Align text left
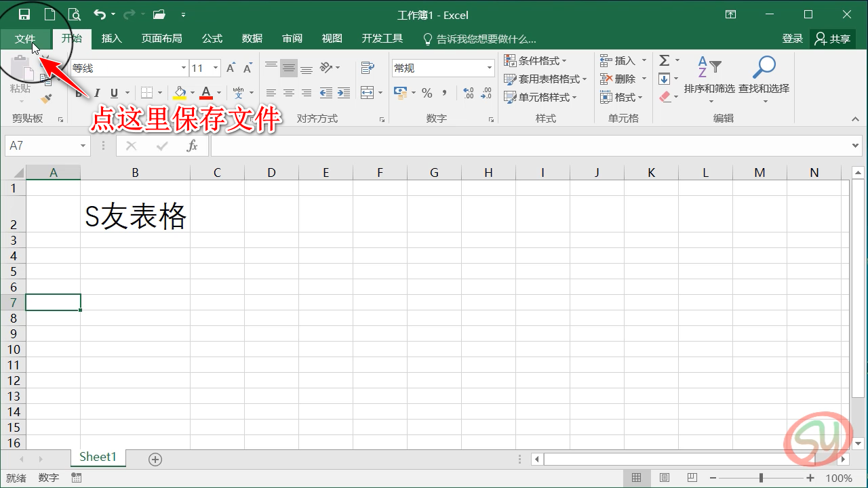Viewport: 868px width, 488px height. tap(271, 93)
